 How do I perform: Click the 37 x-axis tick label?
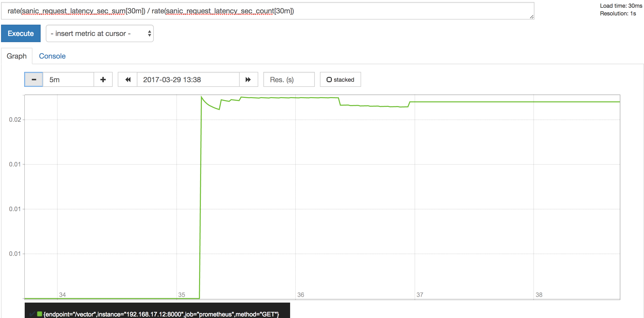point(420,295)
